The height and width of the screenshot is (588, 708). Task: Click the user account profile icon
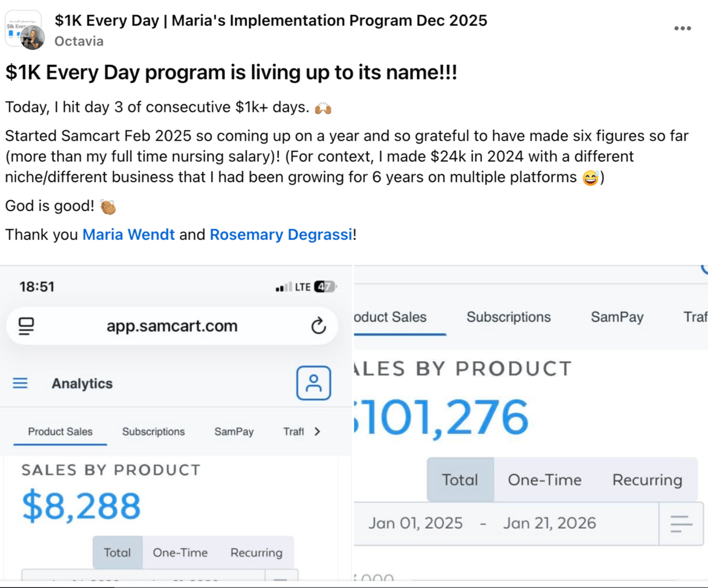tap(313, 383)
